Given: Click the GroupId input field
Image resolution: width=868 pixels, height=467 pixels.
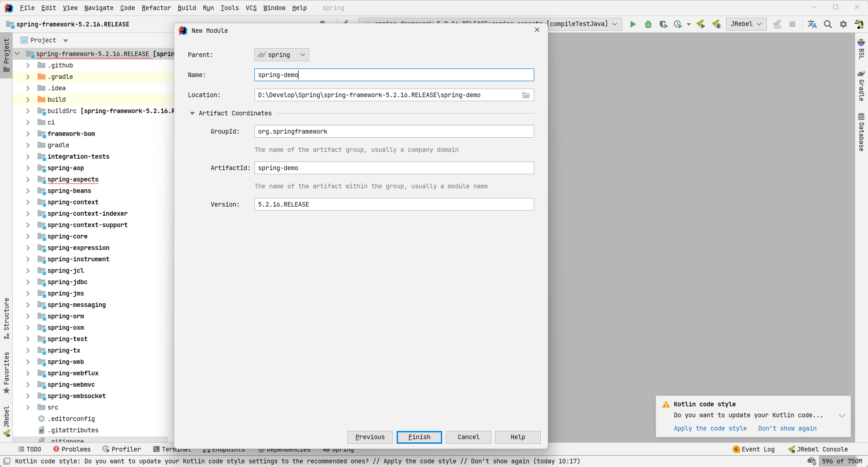Looking at the screenshot, I should tap(394, 131).
